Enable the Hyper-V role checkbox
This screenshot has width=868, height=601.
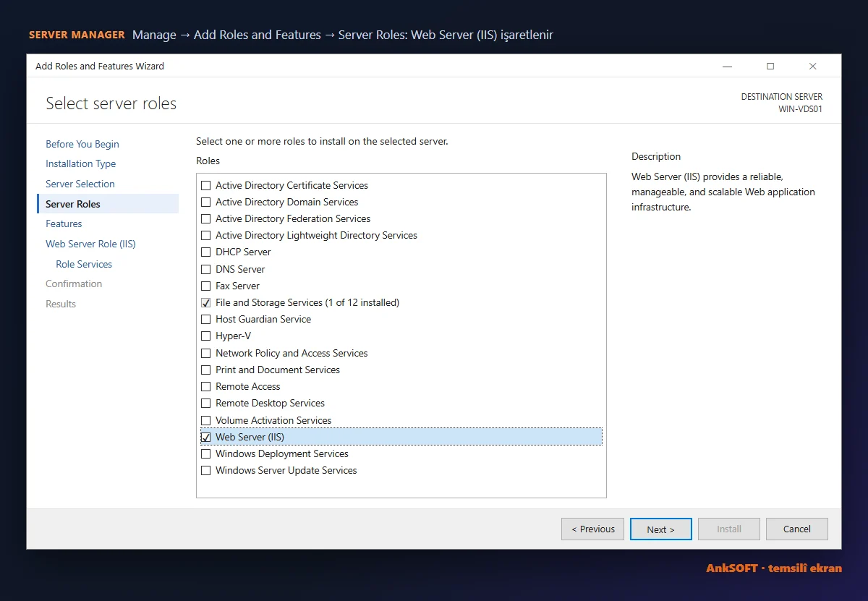[x=206, y=336]
